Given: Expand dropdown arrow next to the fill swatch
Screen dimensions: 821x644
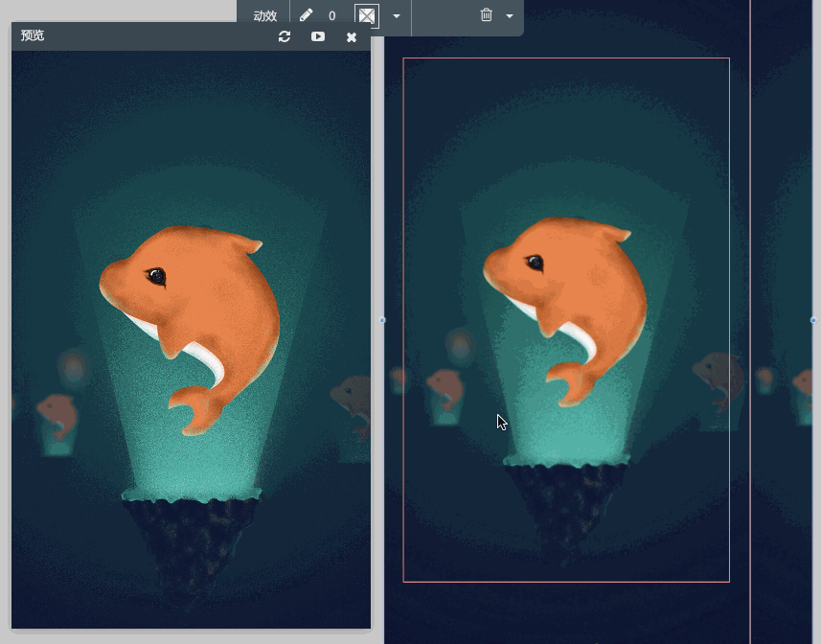Looking at the screenshot, I should pos(397,16).
